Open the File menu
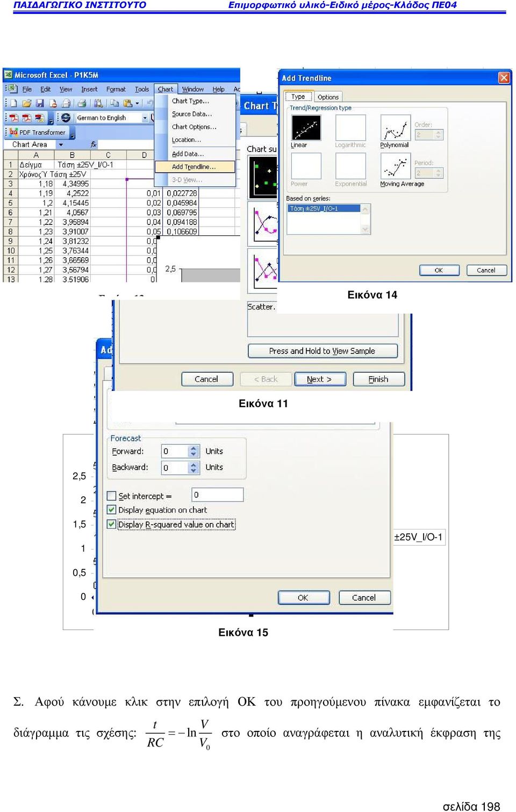Viewport: 516px width, 812px height. [27, 89]
